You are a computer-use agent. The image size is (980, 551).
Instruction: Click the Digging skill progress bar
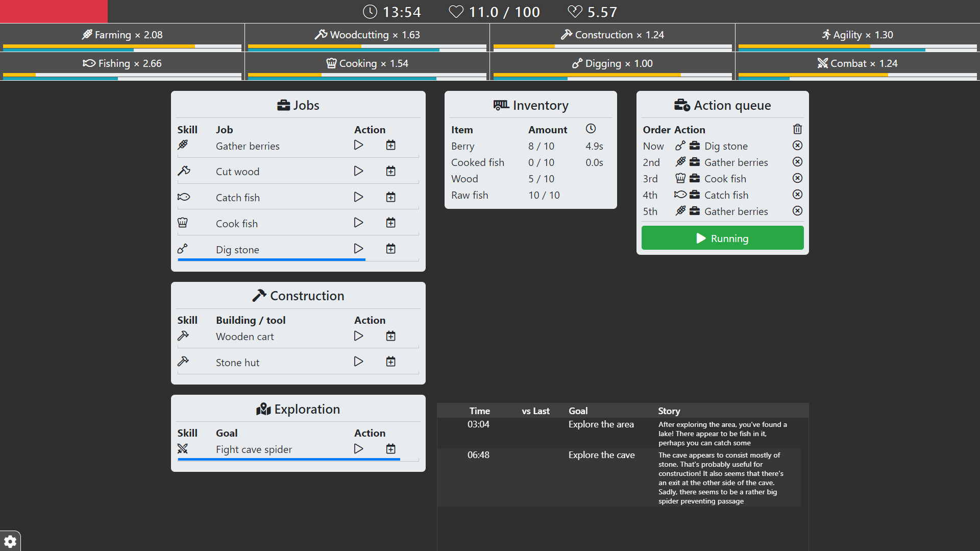point(612,77)
